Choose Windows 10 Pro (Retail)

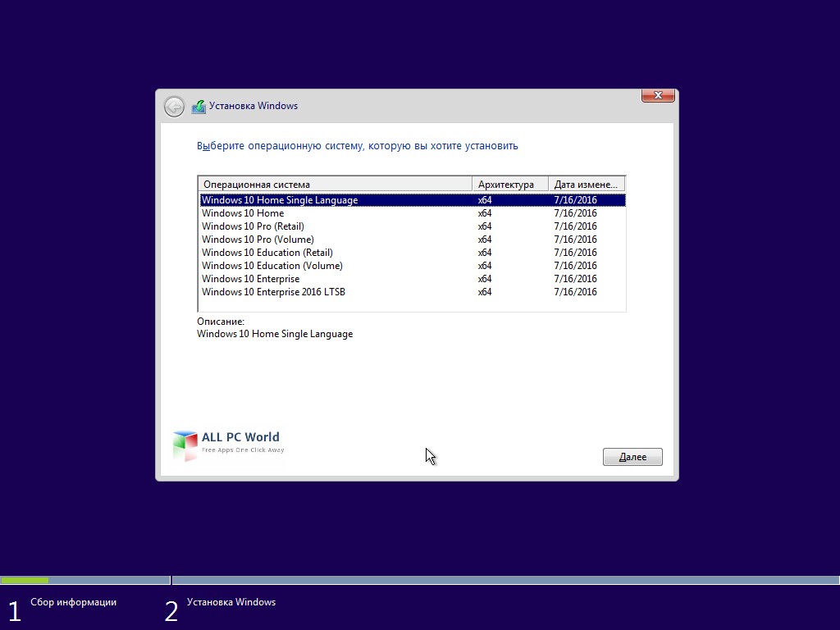coord(413,226)
